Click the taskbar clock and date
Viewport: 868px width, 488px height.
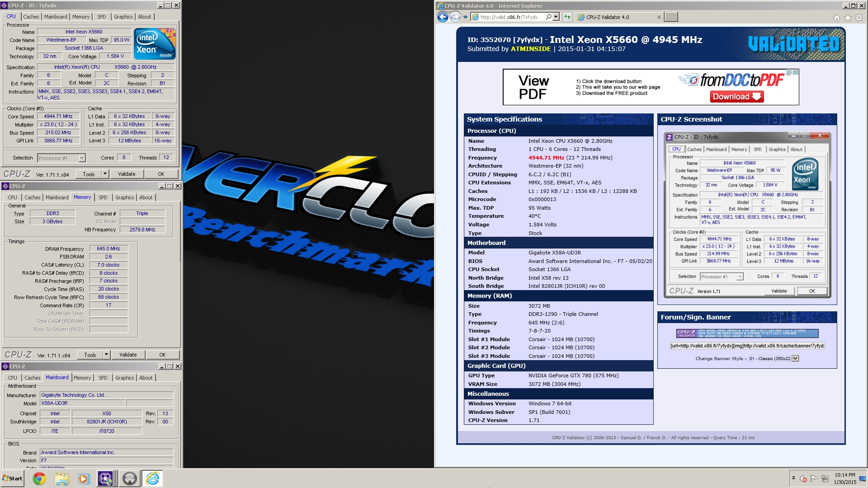[845, 479]
